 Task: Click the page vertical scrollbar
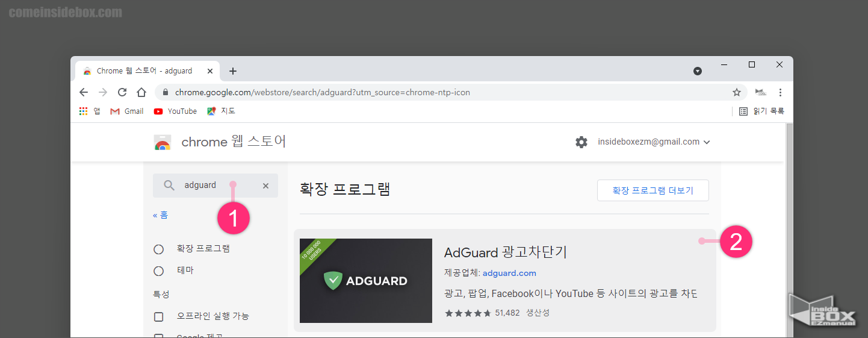(790, 229)
